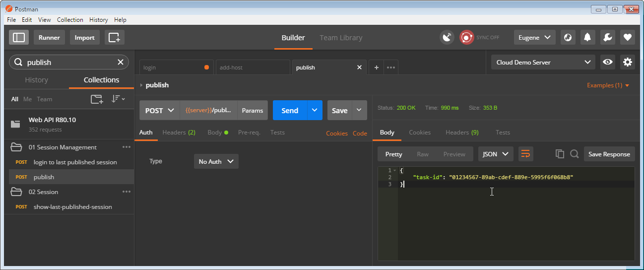Click the search magnifier in the sidebar
Viewport: 644px width, 270px height.
(18, 62)
